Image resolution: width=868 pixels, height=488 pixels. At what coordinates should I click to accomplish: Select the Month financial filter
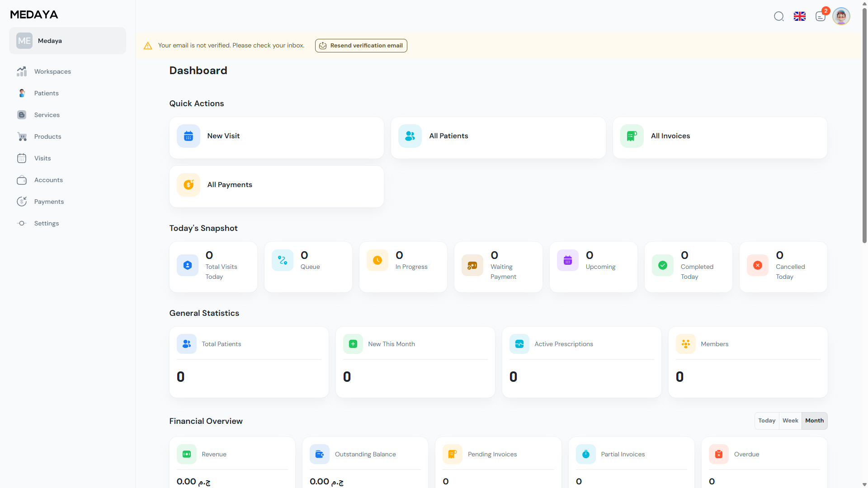pyautogui.click(x=814, y=421)
